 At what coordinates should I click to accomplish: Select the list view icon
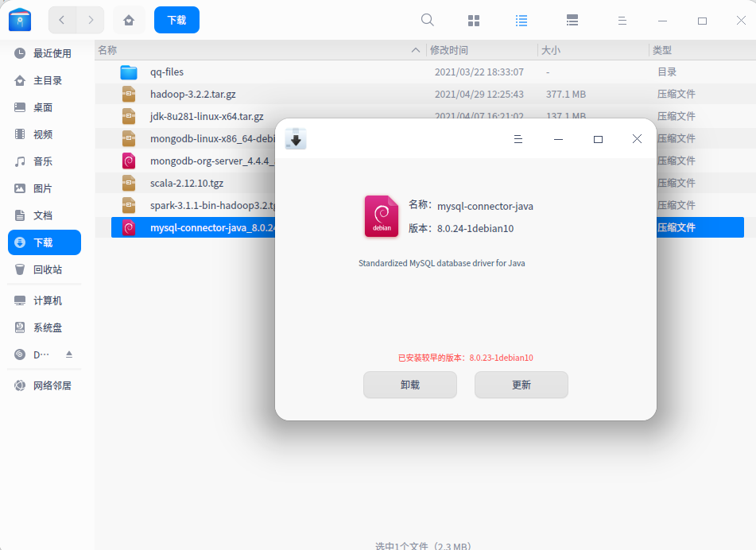click(521, 20)
